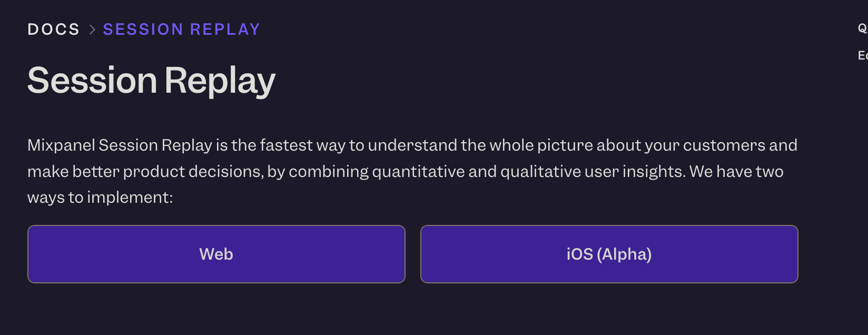
Task: Open the iOS (Alpha) implementation card
Action: 609,254
